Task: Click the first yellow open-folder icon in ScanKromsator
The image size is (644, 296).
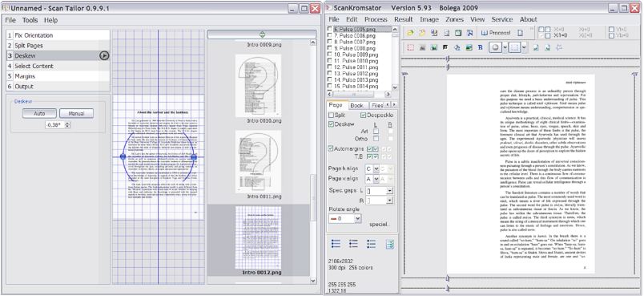Action: (x=410, y=33)
